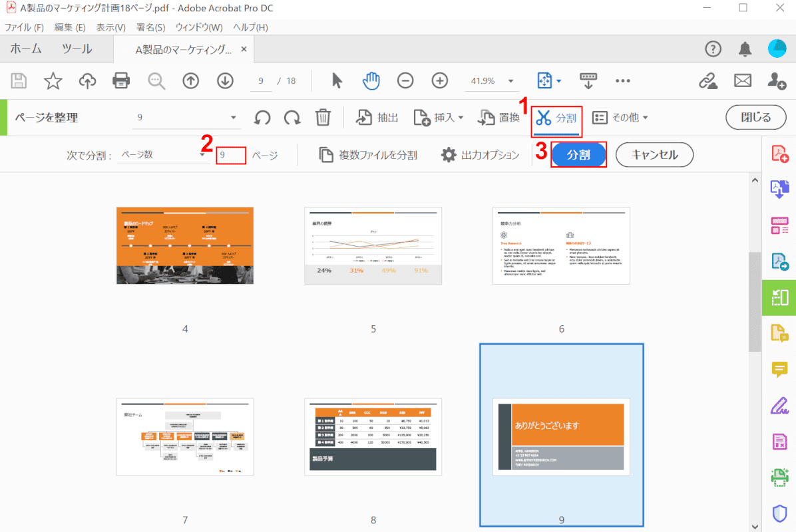Open the 署名(S) menu
The width and height of the screenshot is (796, 532).
click(x=151, y=27)
